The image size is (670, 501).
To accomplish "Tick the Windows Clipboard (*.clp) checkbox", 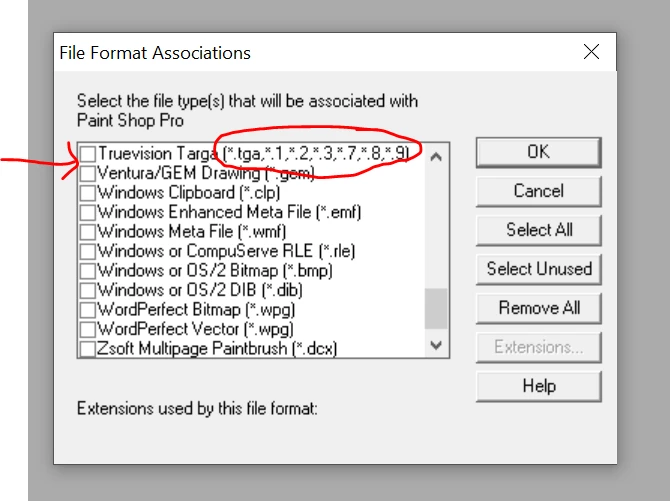I will (88, 193).
